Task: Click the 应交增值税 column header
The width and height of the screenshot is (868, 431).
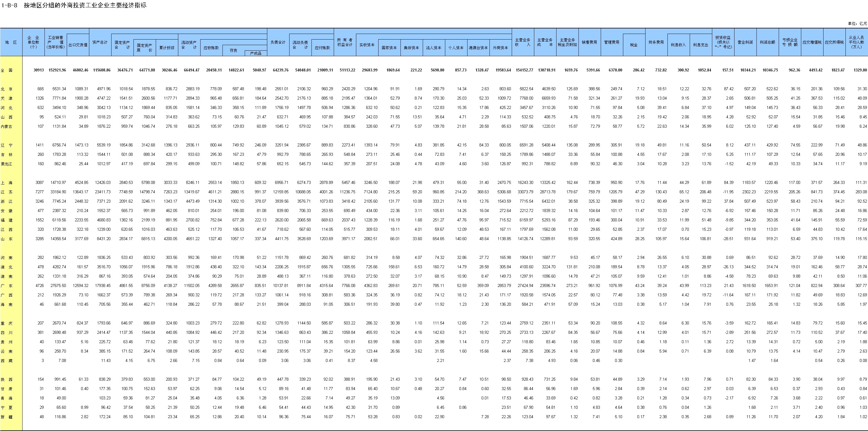Action: [x=812, y=42]
